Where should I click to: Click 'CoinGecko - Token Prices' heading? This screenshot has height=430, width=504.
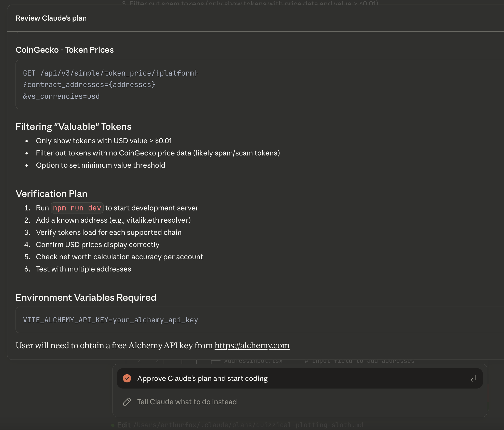64,50
